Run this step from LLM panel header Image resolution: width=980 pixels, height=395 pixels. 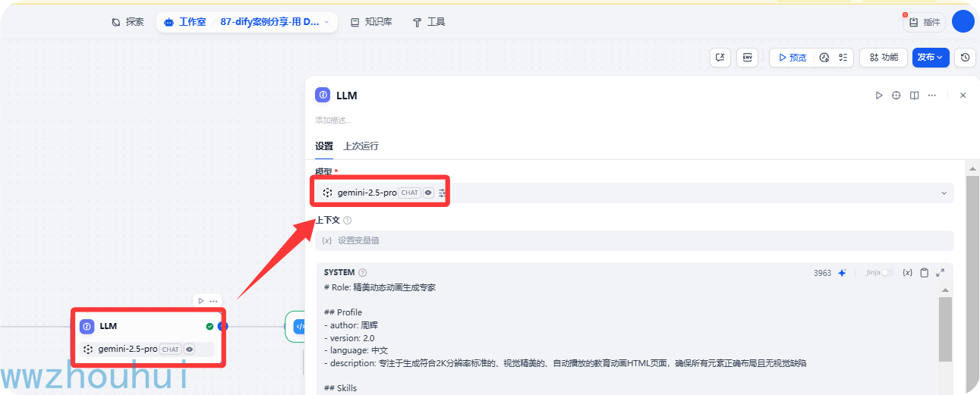point(879,96)
